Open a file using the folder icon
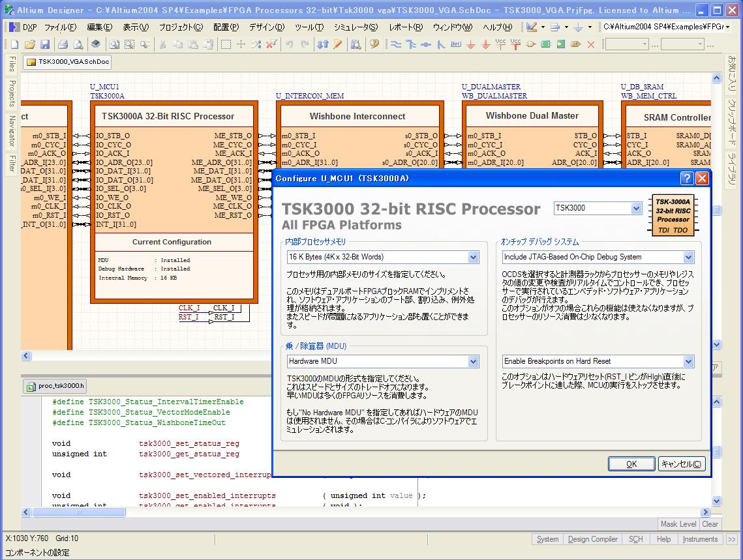Screen dimensions: 743x560 (x=30, y=44)
